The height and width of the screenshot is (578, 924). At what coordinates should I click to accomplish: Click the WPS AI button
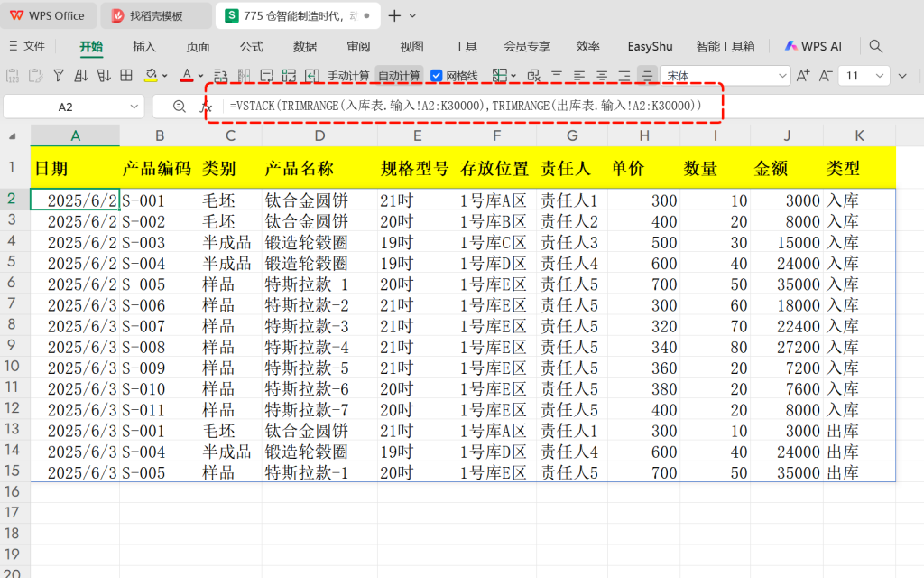[x=813, y=46]
